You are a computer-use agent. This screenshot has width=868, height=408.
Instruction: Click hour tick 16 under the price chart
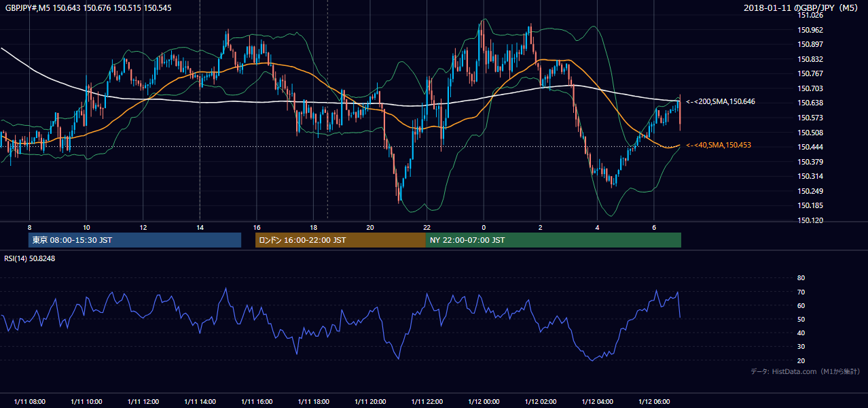pos(256,227)
